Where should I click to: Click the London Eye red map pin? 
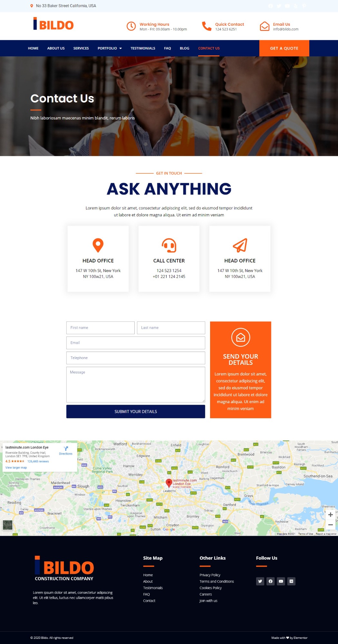[x=169, y=483]
